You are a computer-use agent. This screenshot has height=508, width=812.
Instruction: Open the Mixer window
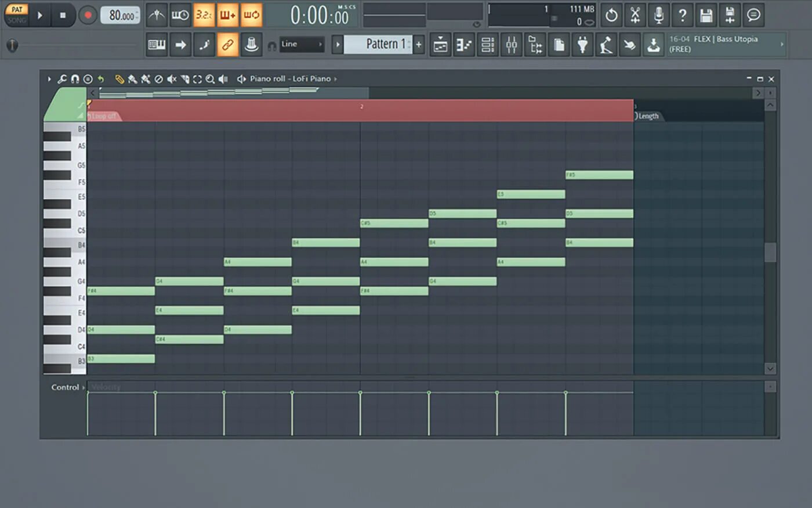512,45
